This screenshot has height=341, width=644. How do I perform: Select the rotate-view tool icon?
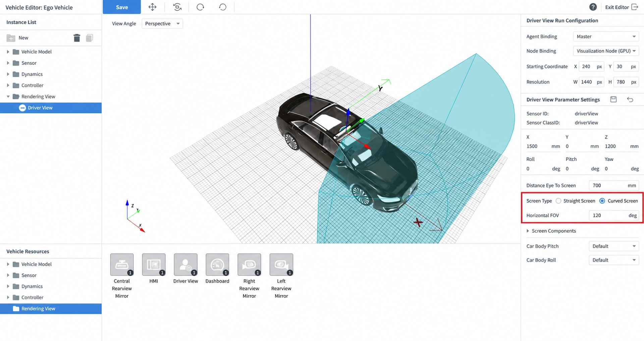pos(177,7)
